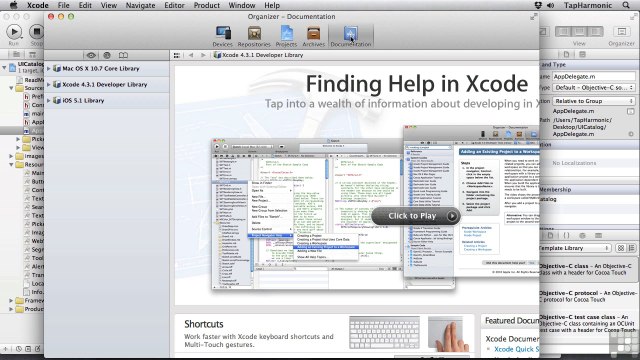Select the File inspector icon in utilities

coord(567,54)
